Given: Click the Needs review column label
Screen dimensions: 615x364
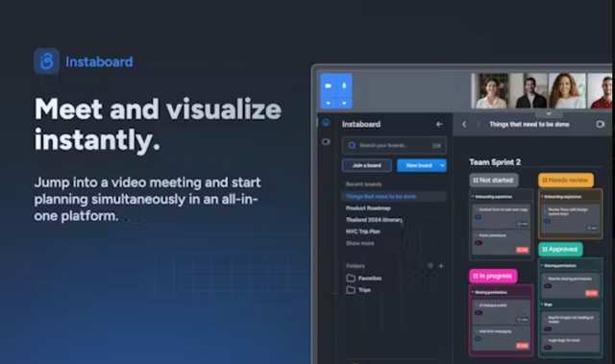Looking at the screenshot, I should (566, 181).
